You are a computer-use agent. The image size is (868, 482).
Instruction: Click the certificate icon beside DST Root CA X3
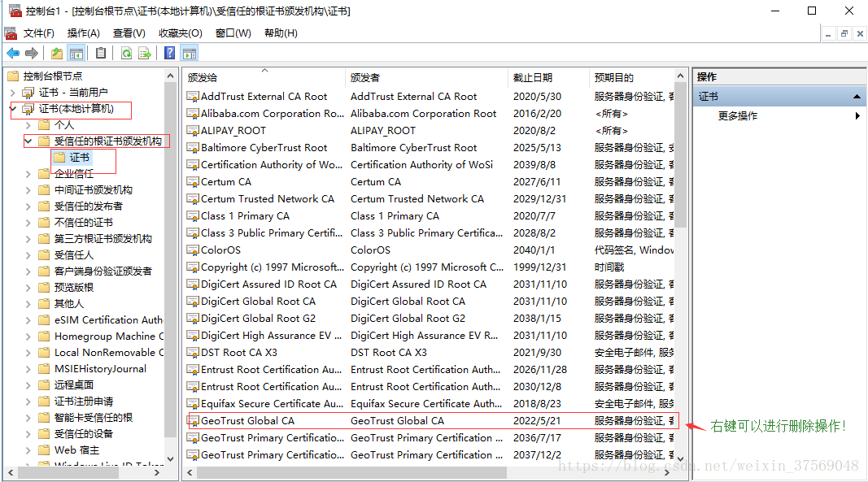(193, 353)
